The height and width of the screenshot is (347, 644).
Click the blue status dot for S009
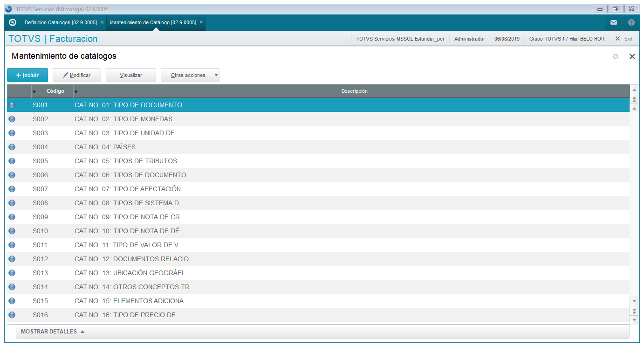(12, 217)
